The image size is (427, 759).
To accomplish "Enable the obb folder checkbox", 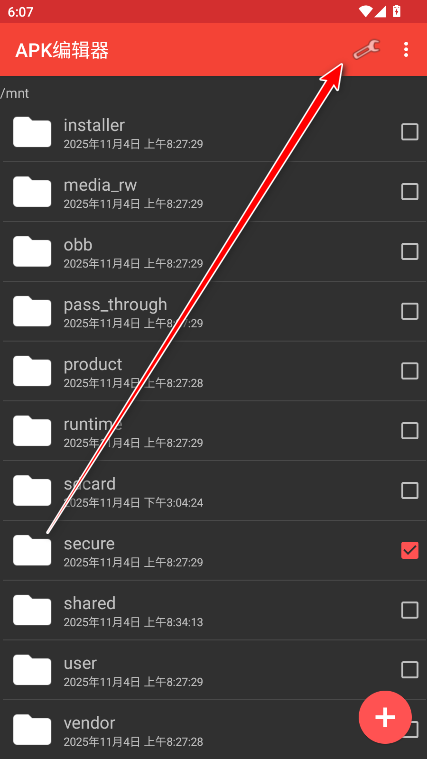I will click(x=410, y=251).
